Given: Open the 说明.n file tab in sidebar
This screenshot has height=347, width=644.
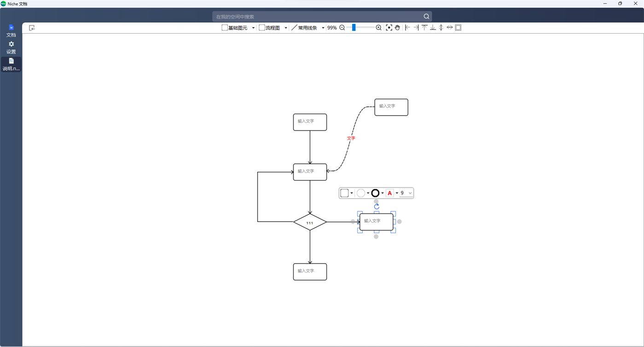Looking at the screenshot, I should click(11, 65).
